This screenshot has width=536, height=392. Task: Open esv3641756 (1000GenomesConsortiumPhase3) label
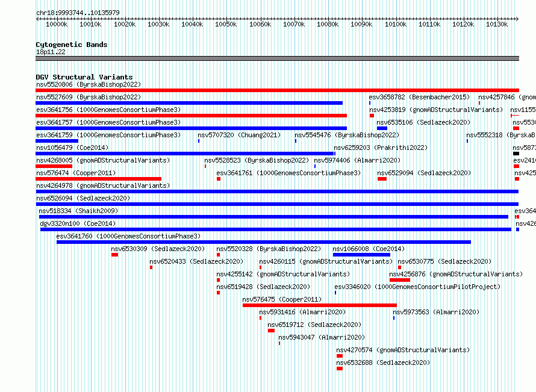coord(108,110)
